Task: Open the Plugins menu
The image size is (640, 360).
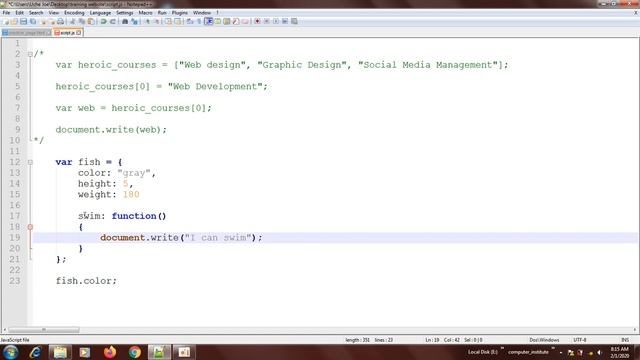Action: pyautogui.click(x=180, y=13)
